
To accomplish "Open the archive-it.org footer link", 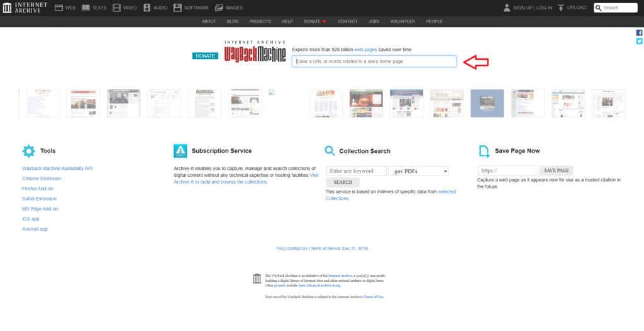I will pos(330,285).
